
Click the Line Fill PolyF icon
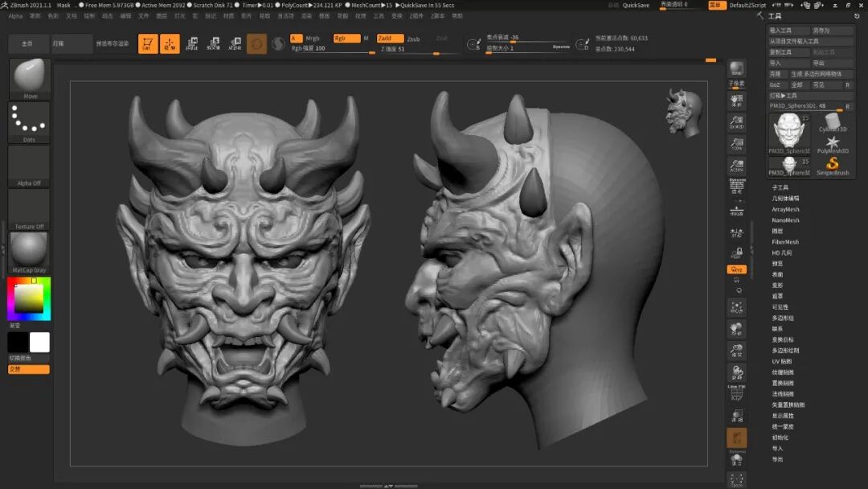click(737, 392)
